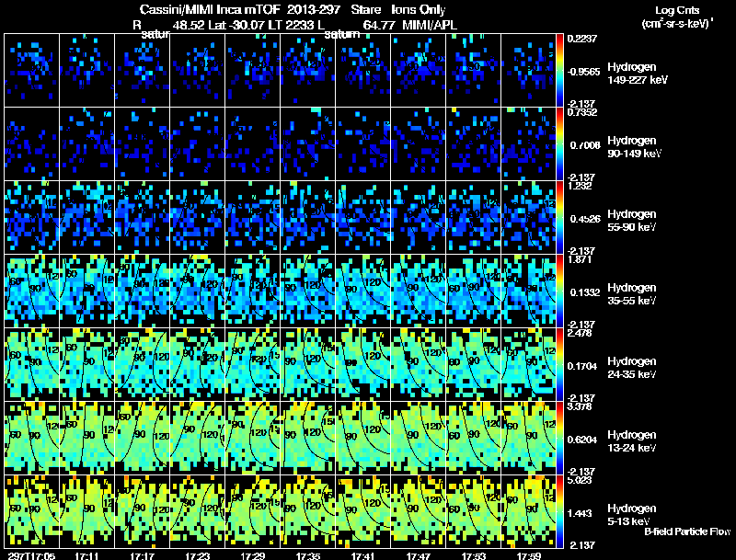Viewport: 736px width, 560px height.
Task: Click the '17:29' time axis label
Action: [x=252, y=555]
